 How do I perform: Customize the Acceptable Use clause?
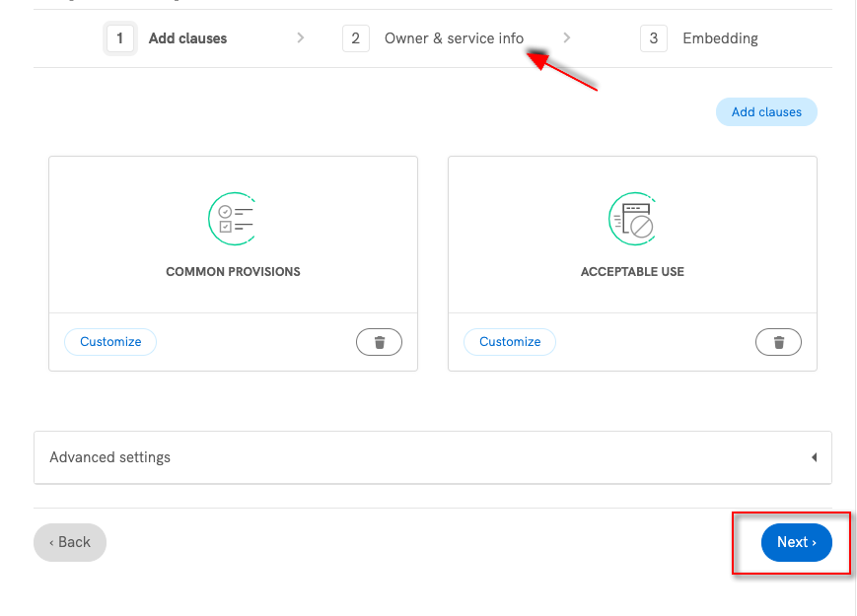tap(510, 342)
